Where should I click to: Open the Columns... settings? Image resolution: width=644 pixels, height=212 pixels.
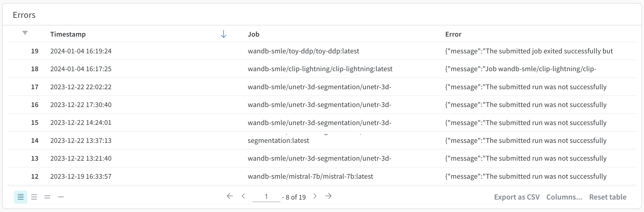pos(564,197)
